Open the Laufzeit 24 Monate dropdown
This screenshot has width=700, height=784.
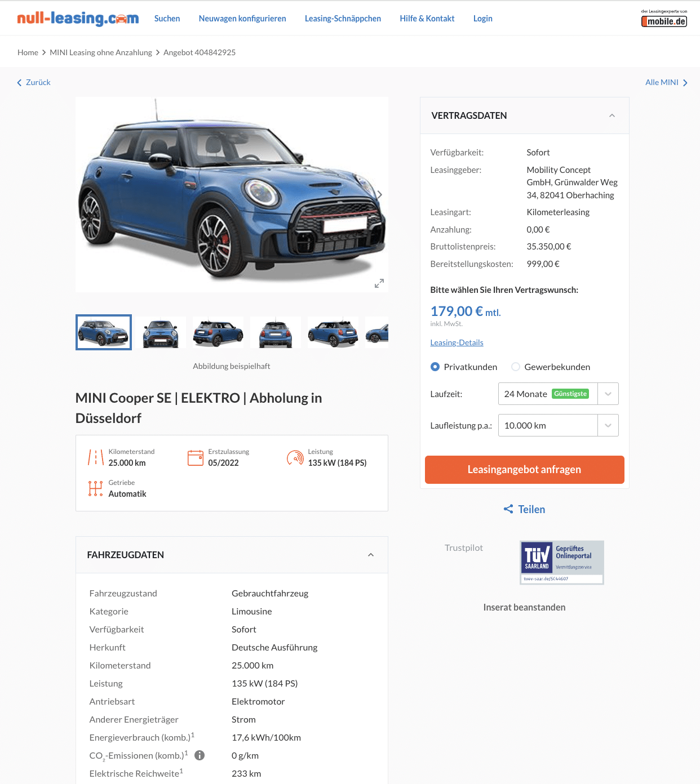pos(558,394)
